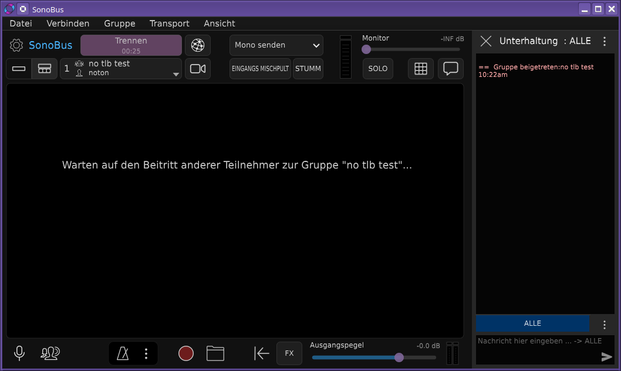Close the Unterhaltung chat panel
This screenshot has width=621, height=371.
point(486,41)
